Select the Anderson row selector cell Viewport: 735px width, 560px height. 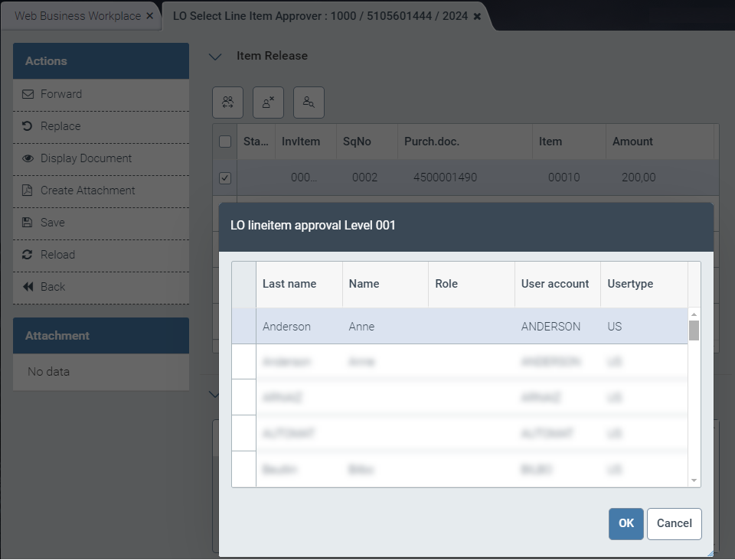(x=243, y=327)
